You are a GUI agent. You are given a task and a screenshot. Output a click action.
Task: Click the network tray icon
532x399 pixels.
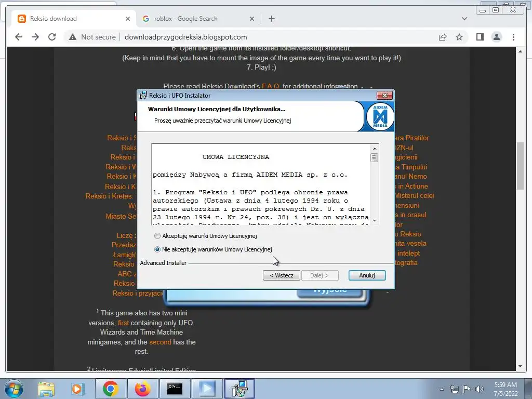tap(454, 389)
